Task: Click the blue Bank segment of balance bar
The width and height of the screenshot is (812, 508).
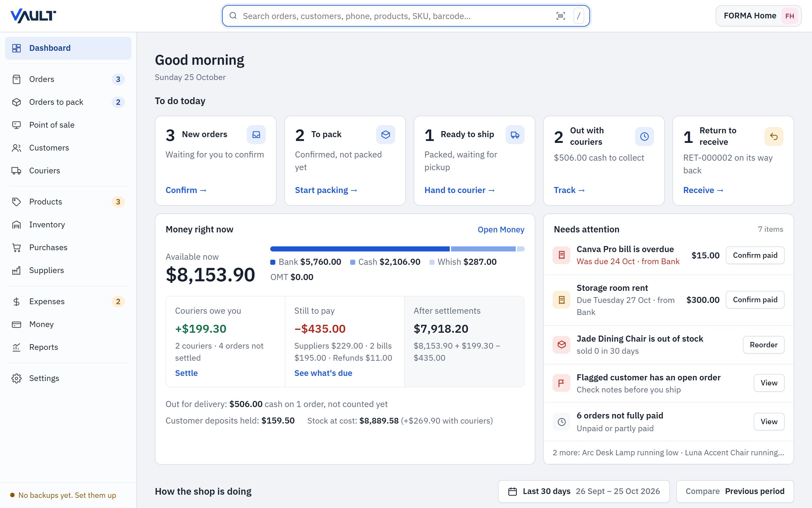Action: (360, 249)
